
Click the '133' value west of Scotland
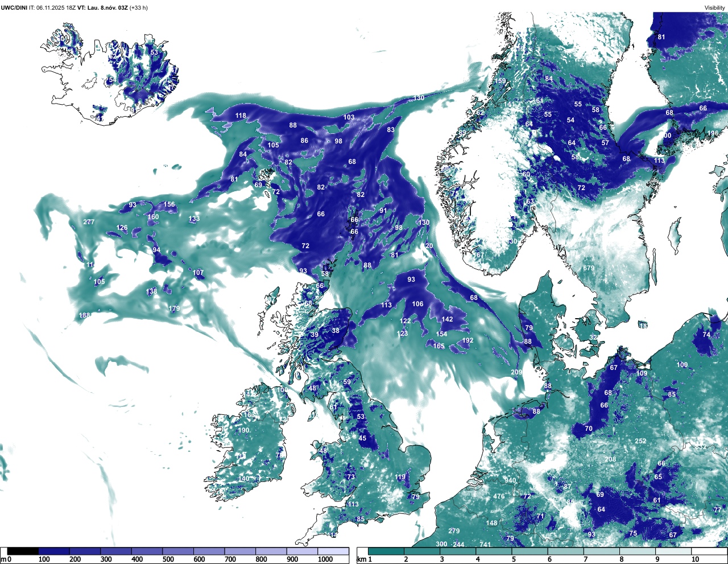[195, 219]
